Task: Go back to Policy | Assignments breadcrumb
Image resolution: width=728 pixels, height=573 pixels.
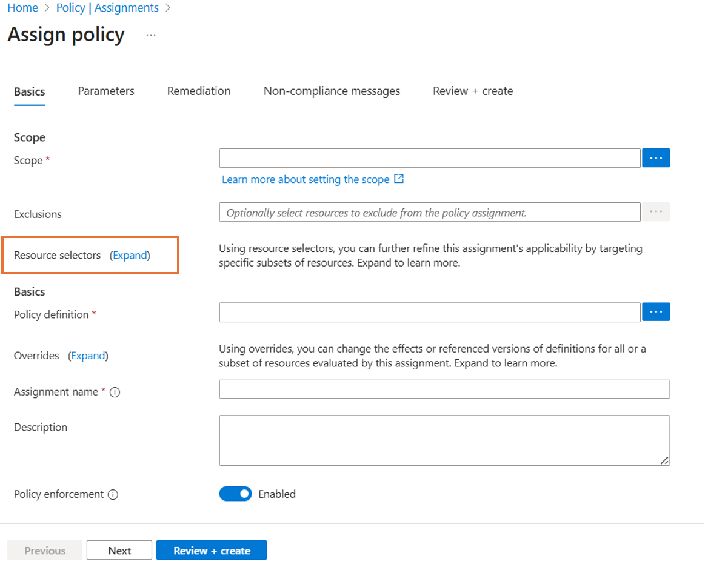Action: click(x=107, y=8)
